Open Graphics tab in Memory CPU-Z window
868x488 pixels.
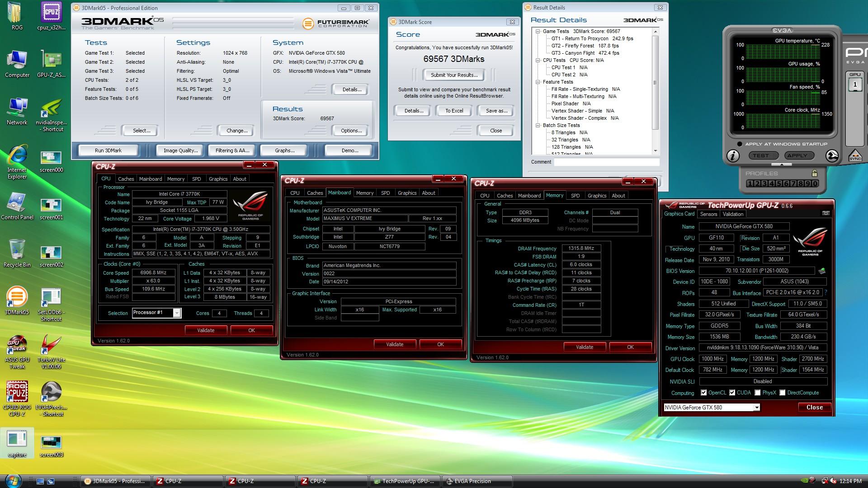[597, 196]
